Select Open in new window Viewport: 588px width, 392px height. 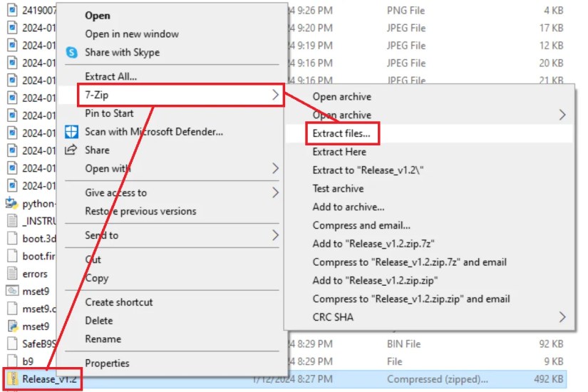coord(132,33)
